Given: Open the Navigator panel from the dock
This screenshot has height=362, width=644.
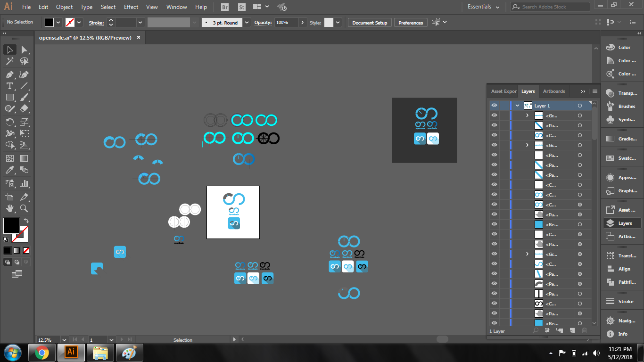Looking at the screenshot, I should click(621, 321).
